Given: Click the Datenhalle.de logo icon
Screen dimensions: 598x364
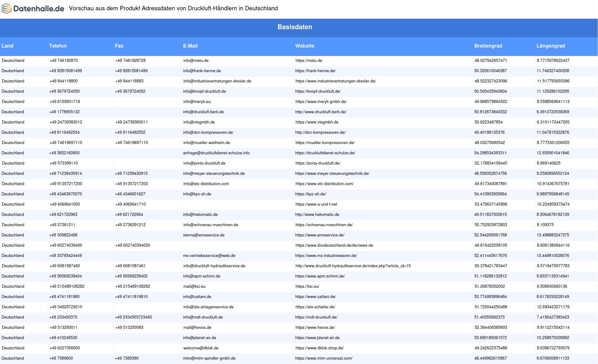Looking at the screenshot, I should tap(7, 9).
